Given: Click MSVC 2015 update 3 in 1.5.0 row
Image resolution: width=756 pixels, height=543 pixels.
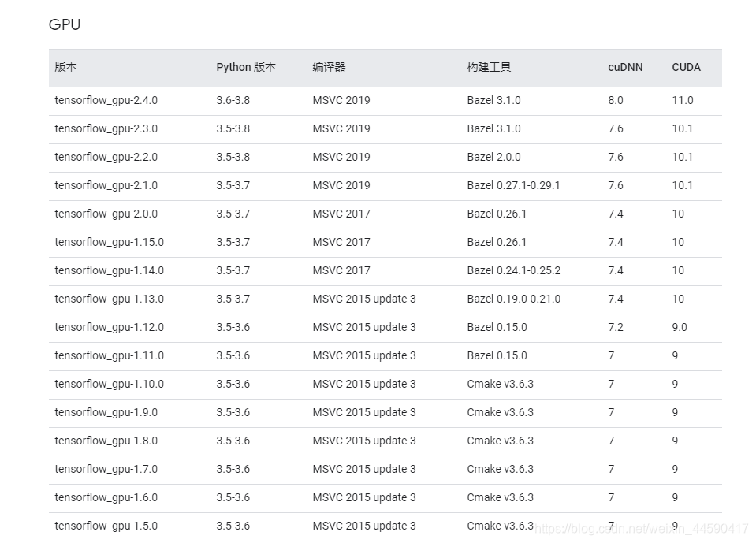Looking at the screenshot, I should click(364, 527).
